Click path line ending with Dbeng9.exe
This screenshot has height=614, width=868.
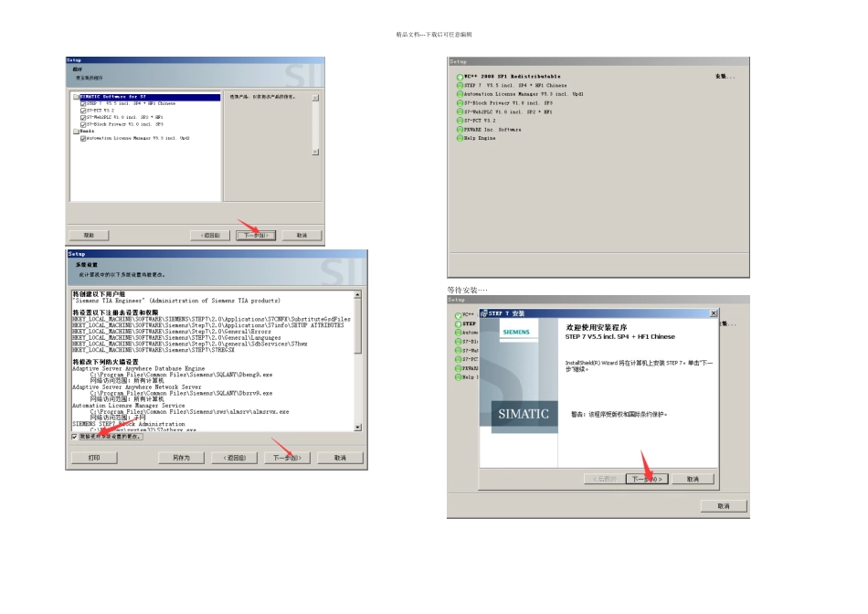pyautogui.click(x=181, y=375)
